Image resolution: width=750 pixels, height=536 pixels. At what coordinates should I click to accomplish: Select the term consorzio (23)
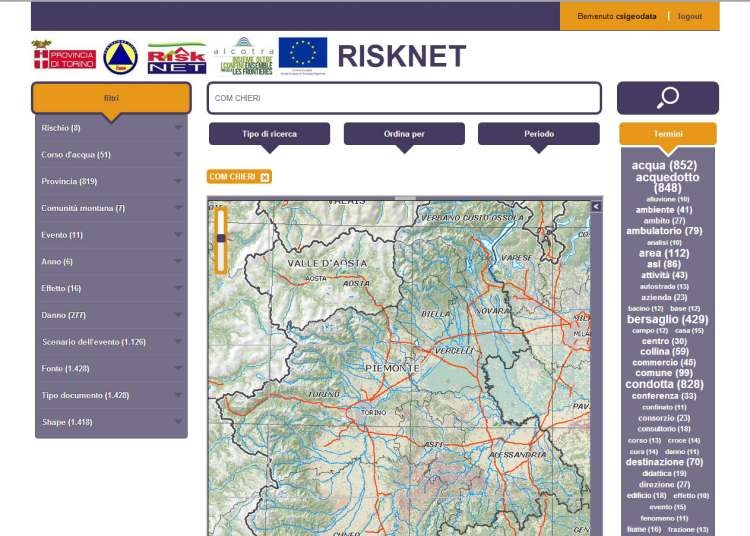(664, 418)
